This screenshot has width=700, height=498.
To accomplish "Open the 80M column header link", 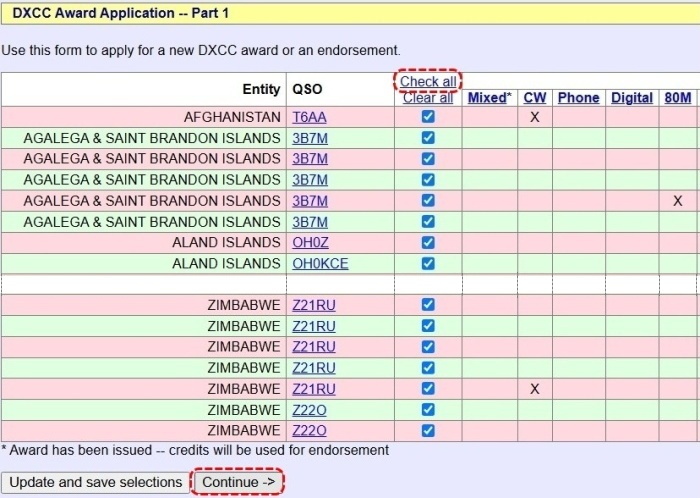I will 678,98.
